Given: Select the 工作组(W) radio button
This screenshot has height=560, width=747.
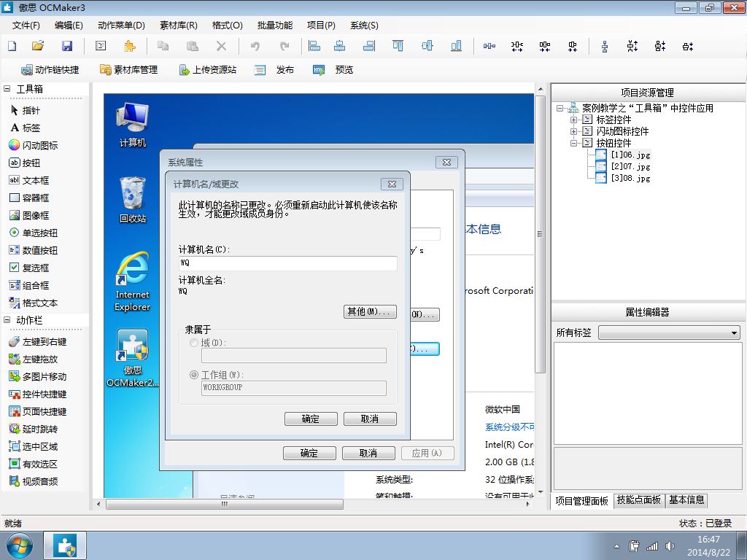Looking at the screenshot, I should coord(194,375).
